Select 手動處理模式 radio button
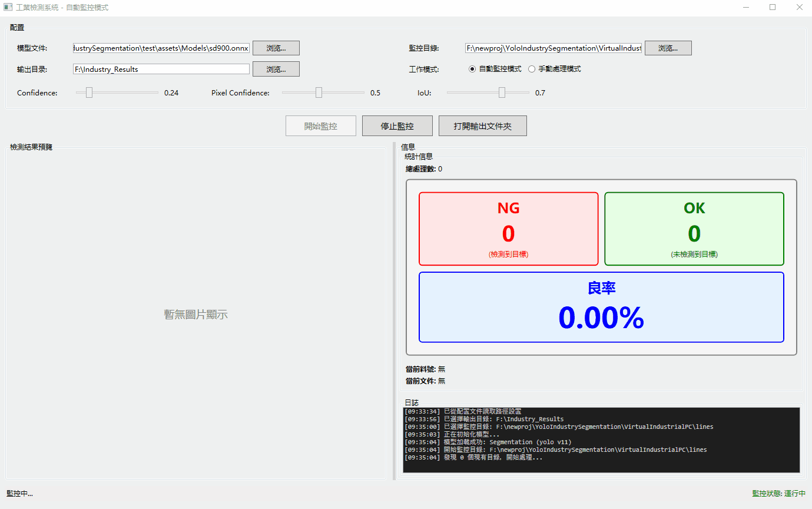This screenshot has width=812, height=509. (555, 69)
